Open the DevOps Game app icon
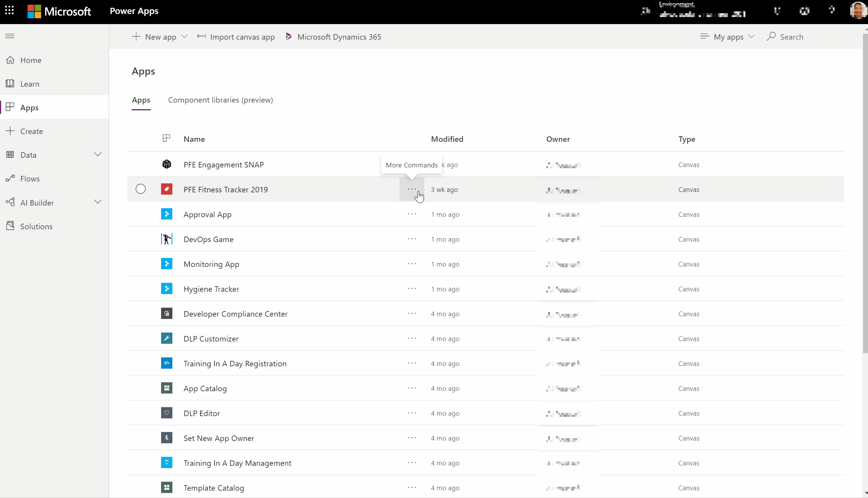Image resolution: width=868 pixels, height=498 pixels. [x=167, y=239]
